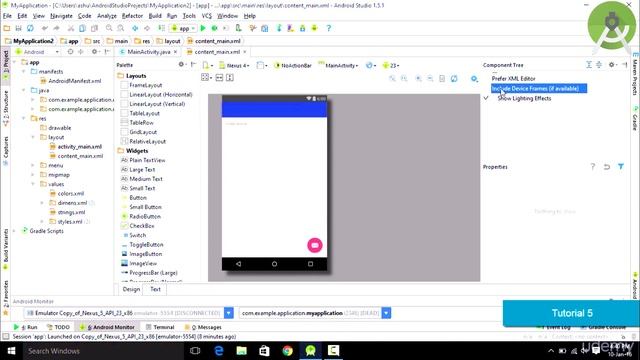This screenshot has width=640, height=360.
Task: Click the pink floating action button preview
Action: point(315,245)
